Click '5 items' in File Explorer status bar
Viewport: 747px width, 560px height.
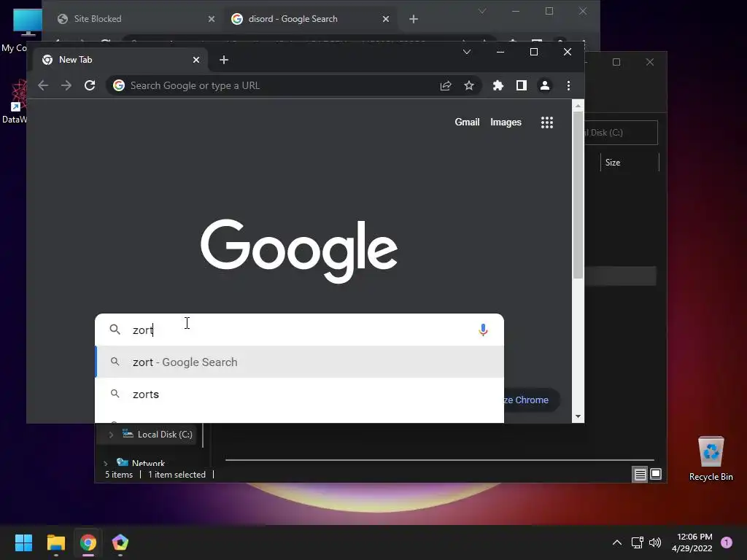pos(119,474)
